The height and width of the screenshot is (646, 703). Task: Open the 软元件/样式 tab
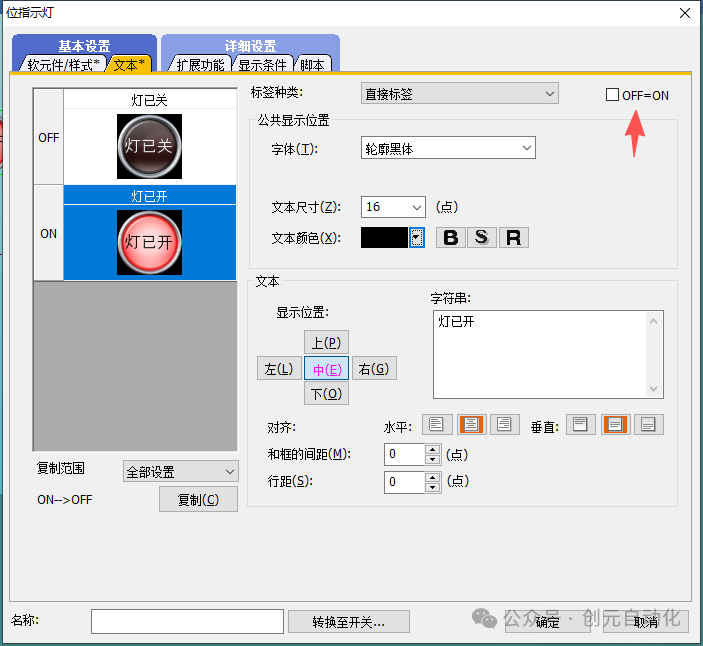(x=63, y=65)
